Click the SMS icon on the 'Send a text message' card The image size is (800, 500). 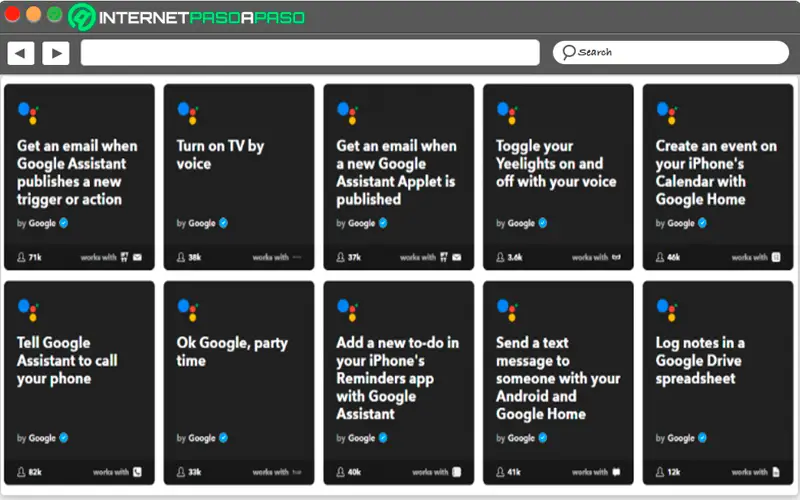point(616,471)
